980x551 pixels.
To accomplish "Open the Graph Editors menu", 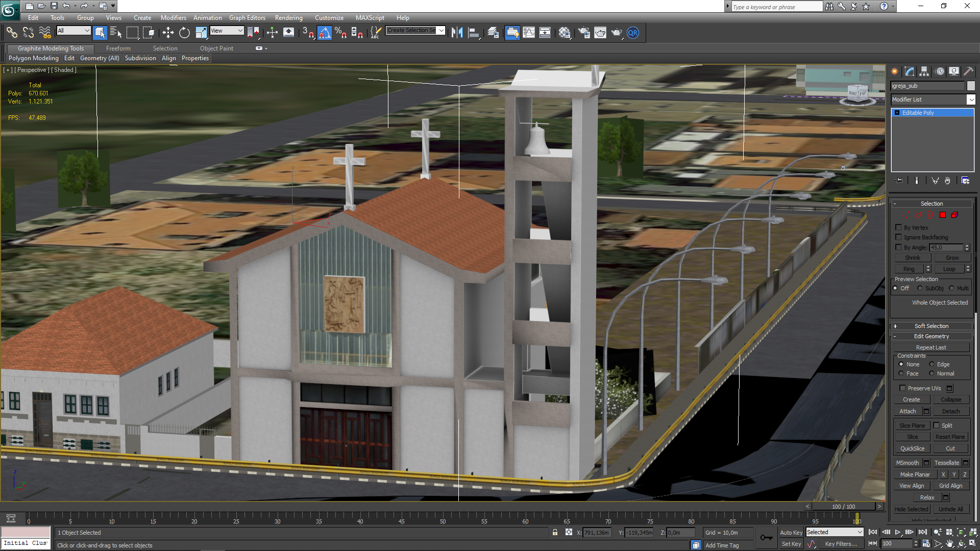I will pos(247,17).
